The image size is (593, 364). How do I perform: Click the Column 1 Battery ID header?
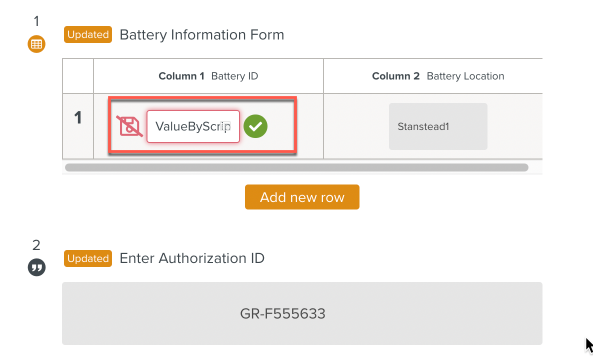208,76
